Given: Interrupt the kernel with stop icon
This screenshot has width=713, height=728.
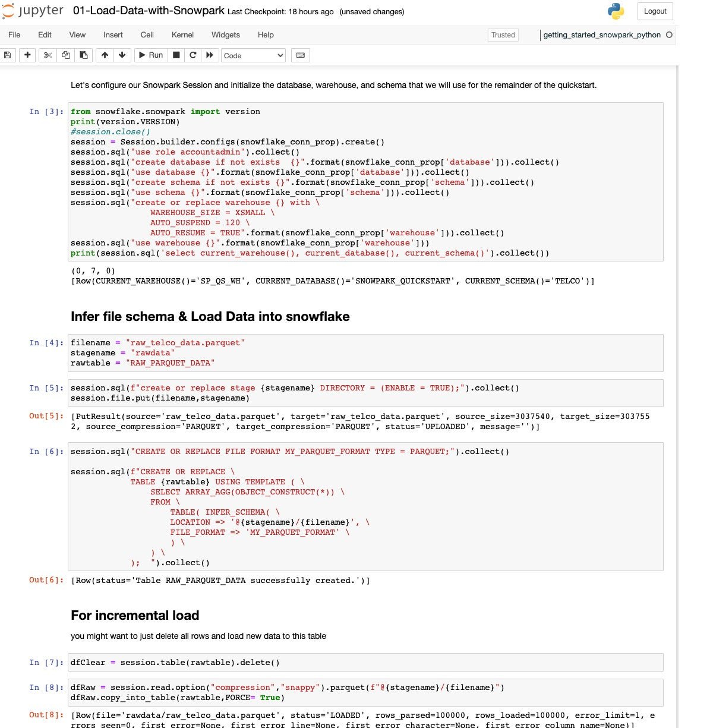Looking at the screenshot, I should [176, 55].
